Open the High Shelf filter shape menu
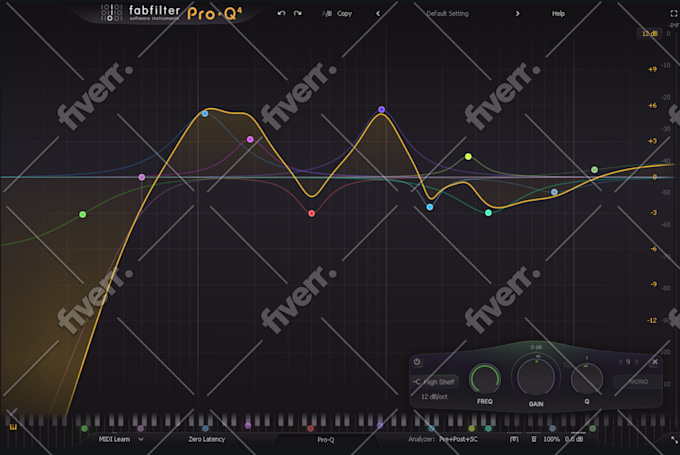The width and height of the screenshot is (680, 455). (435, 382)
